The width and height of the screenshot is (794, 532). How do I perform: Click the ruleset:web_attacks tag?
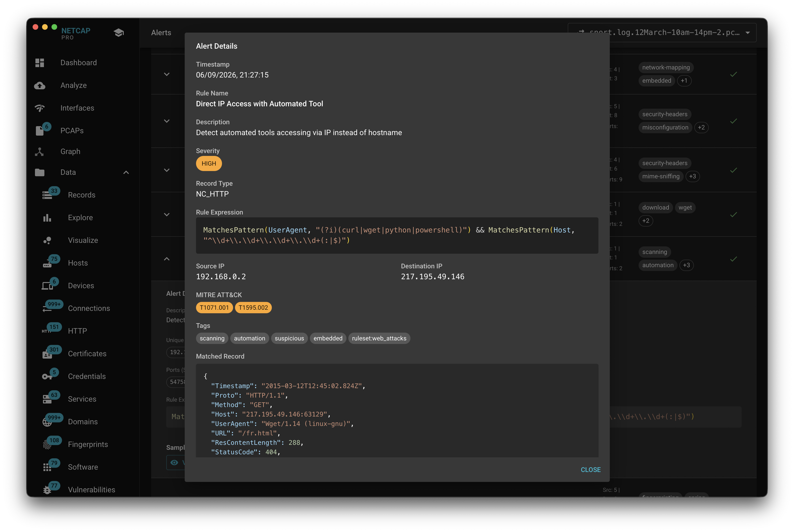pyautogui.click(x=379, y=339)
